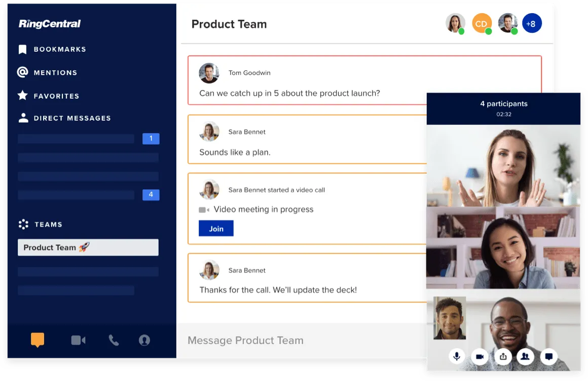Image resolution: width=588 pixels, height=381 pixels.
Task: Show participants list in video call
Action: (525, 357)
